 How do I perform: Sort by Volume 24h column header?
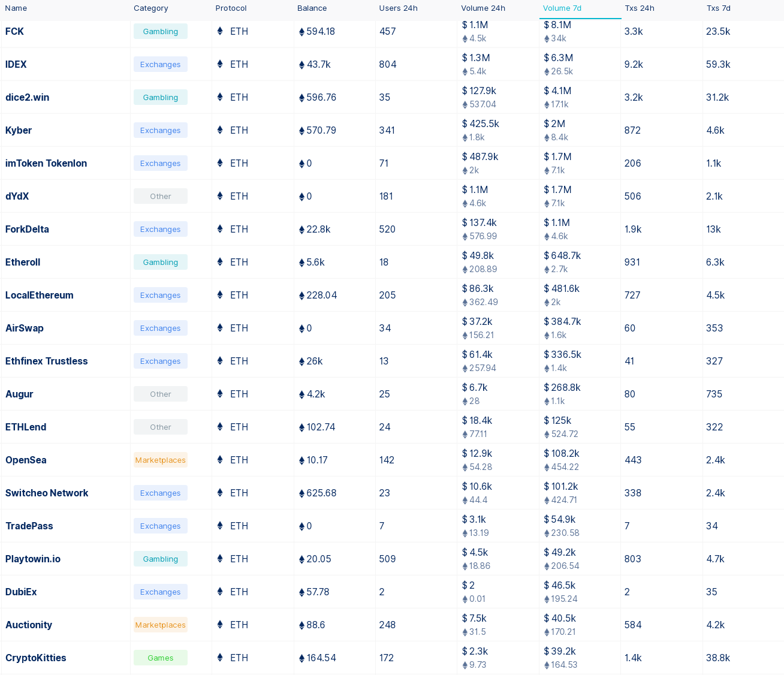click(x=483, y=8)
